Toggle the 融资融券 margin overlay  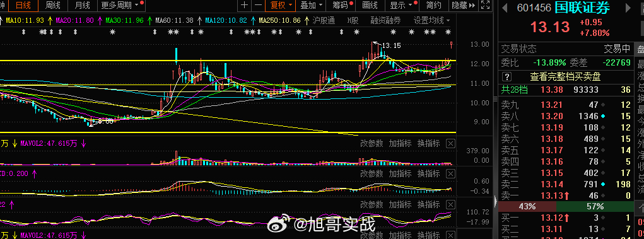pyautogui.click(x=385, y=20)
